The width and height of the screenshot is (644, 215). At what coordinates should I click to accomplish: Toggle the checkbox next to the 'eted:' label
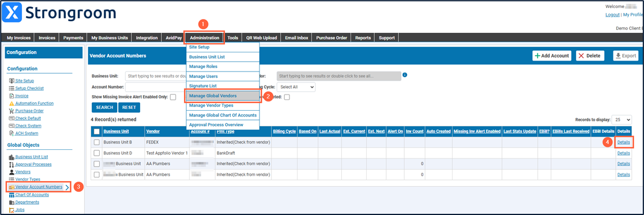(x=287, y=97)
